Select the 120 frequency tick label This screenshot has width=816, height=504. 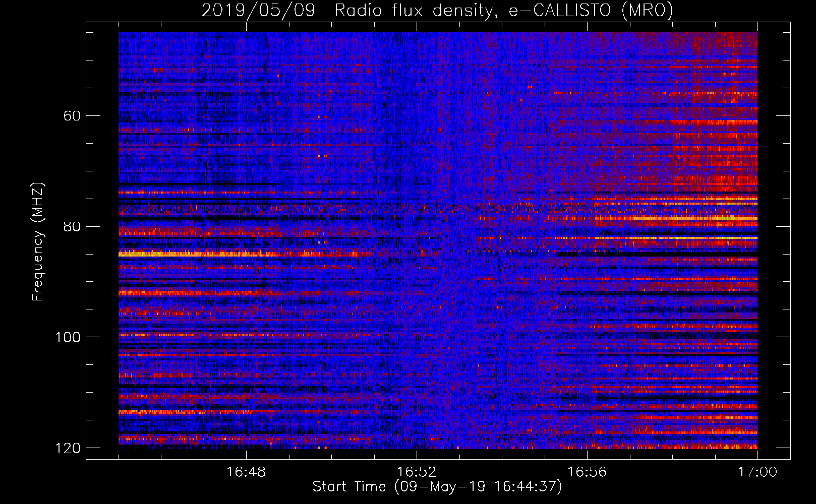(x=68, y=448)
